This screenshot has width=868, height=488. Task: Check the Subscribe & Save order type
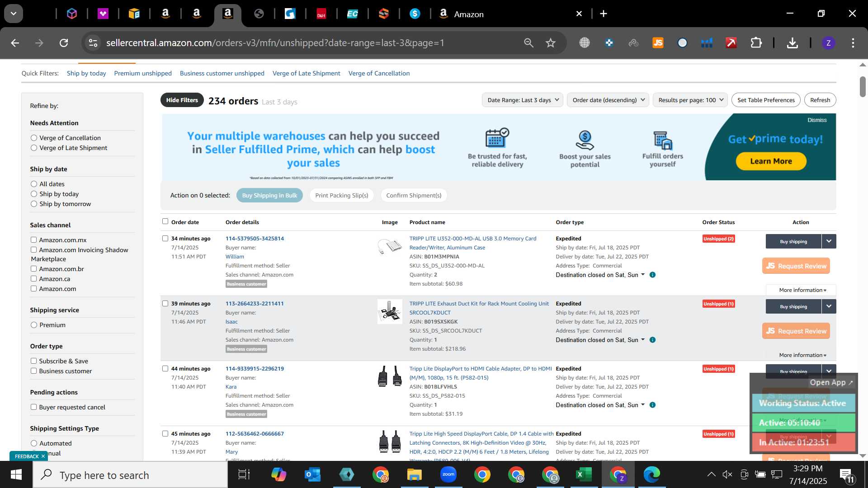coord(33,361)
